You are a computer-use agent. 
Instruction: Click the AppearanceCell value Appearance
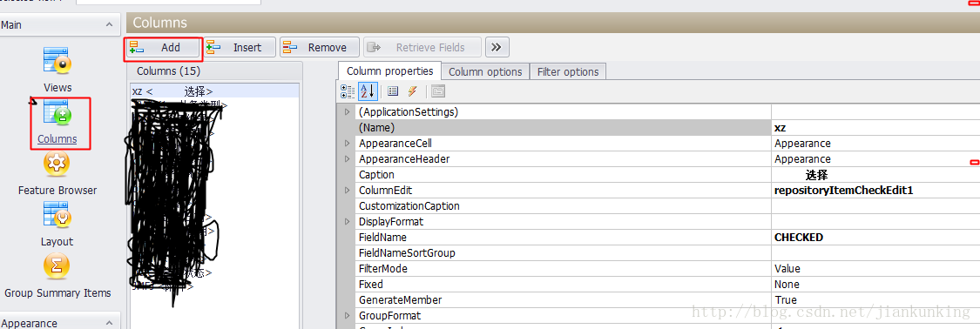point(875,144)
